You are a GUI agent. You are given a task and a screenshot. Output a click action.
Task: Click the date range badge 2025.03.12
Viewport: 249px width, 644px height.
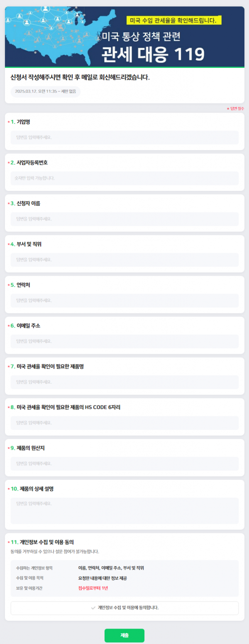click(x=45, y=91)
